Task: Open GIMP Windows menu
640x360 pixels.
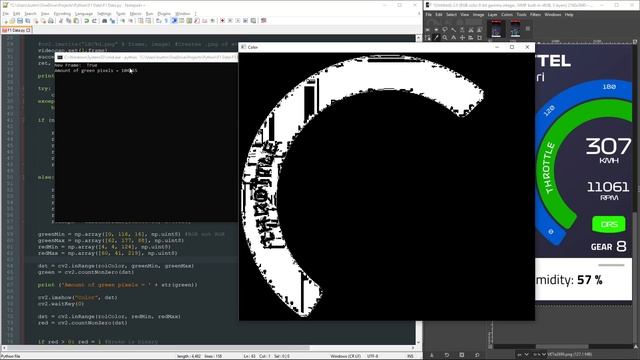Action: tap(553, 15)
